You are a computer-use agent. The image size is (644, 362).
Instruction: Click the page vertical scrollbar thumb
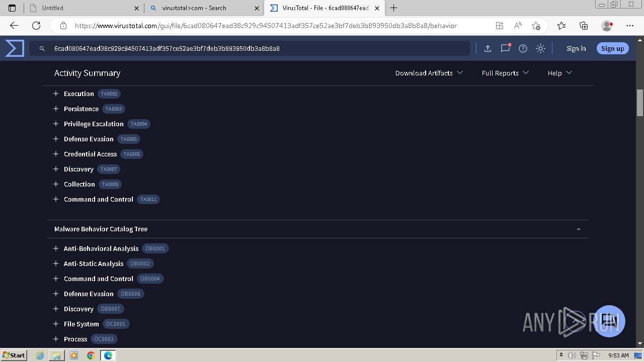coord(640,103)
